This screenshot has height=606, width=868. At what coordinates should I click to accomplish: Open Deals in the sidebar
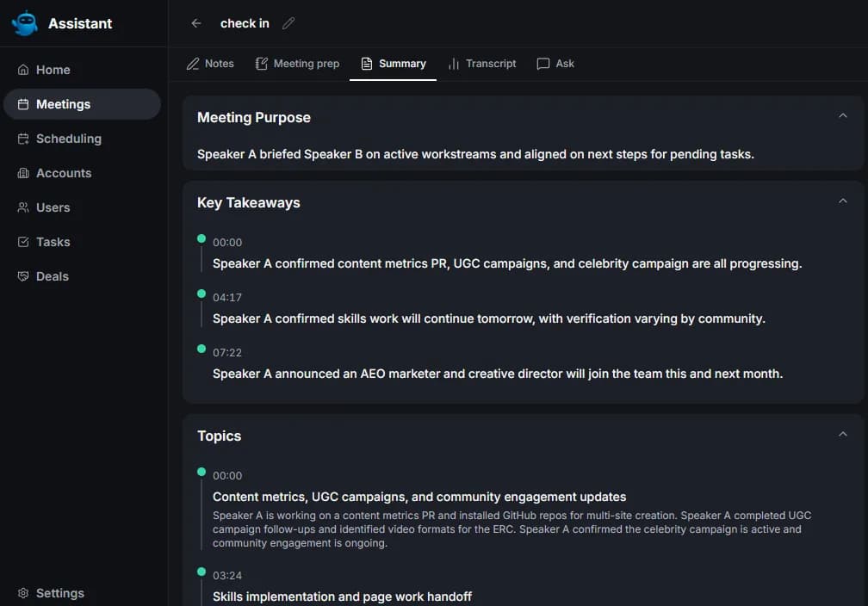[x=82, y=276]
